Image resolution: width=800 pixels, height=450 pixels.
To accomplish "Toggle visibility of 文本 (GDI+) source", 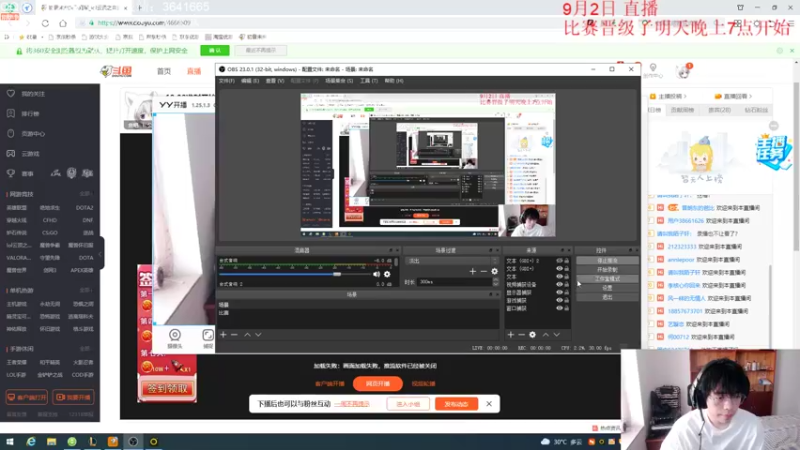I will pos(559,268).
